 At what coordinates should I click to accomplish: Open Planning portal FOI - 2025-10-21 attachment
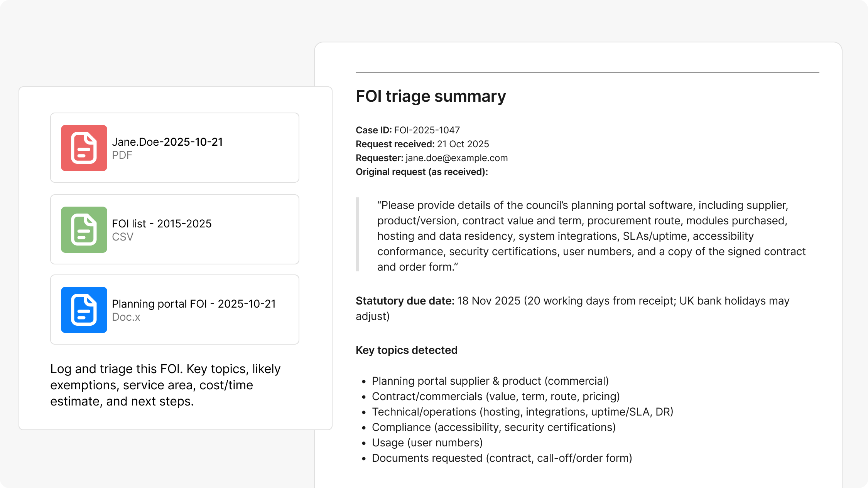[194, 304]
